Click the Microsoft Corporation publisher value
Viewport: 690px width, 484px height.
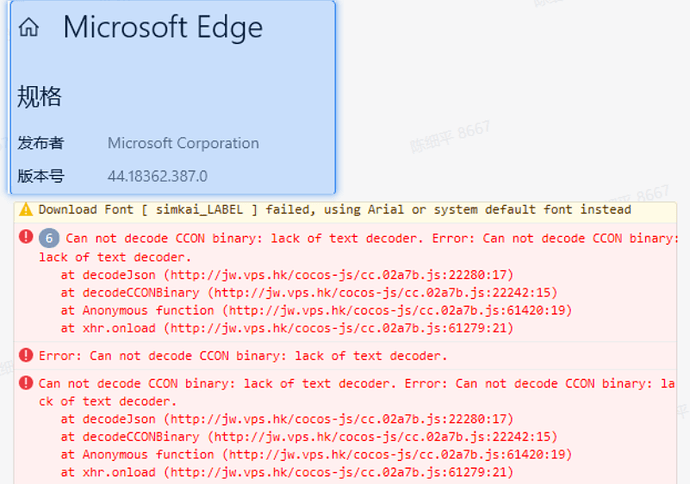tap(183, 143)
